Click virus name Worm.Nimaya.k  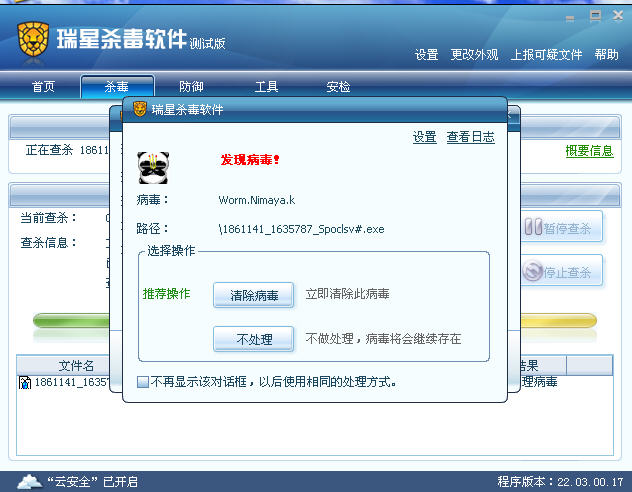tap(257, 200)
